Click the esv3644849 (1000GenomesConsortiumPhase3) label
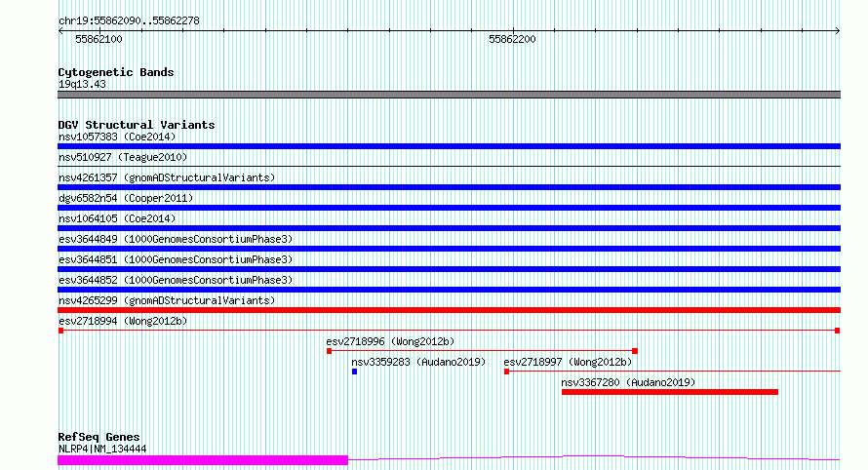Image resolution: width=868 pixels, height=470 pixels. point(176,239)
